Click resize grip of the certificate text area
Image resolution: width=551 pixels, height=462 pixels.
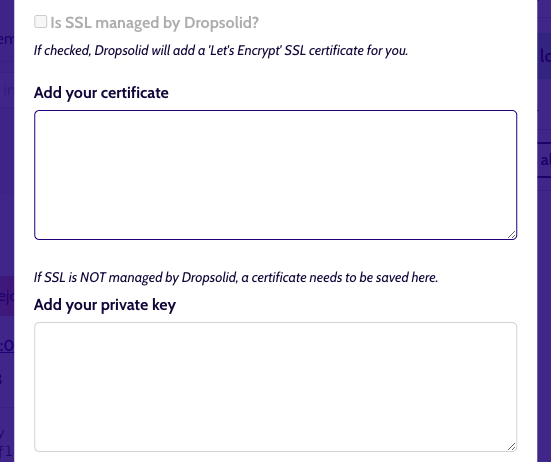tap(512, 235)
